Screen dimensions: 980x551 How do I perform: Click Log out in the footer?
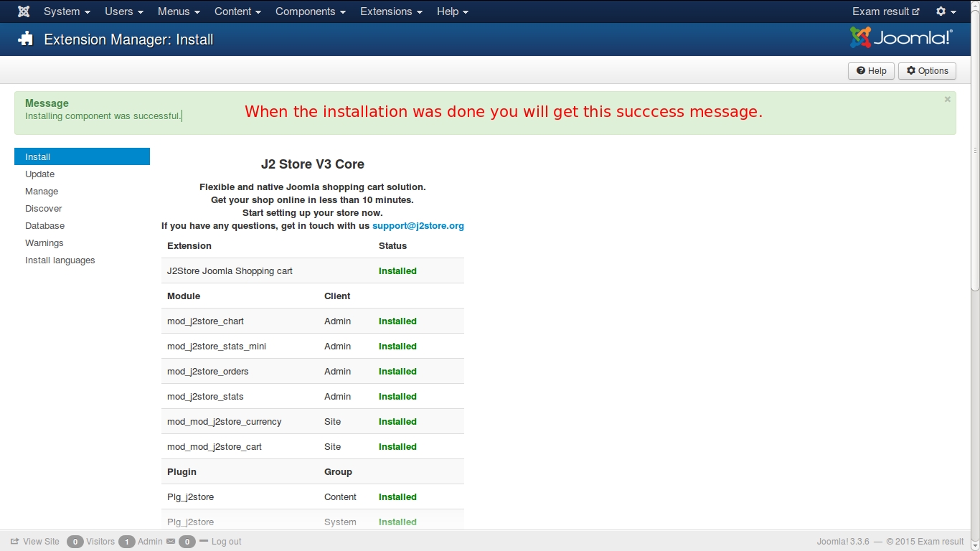[226, 542]
